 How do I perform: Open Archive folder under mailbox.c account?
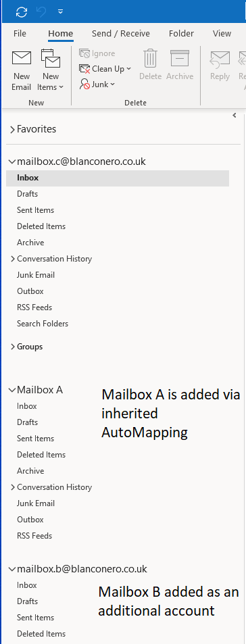click(30, 243)
